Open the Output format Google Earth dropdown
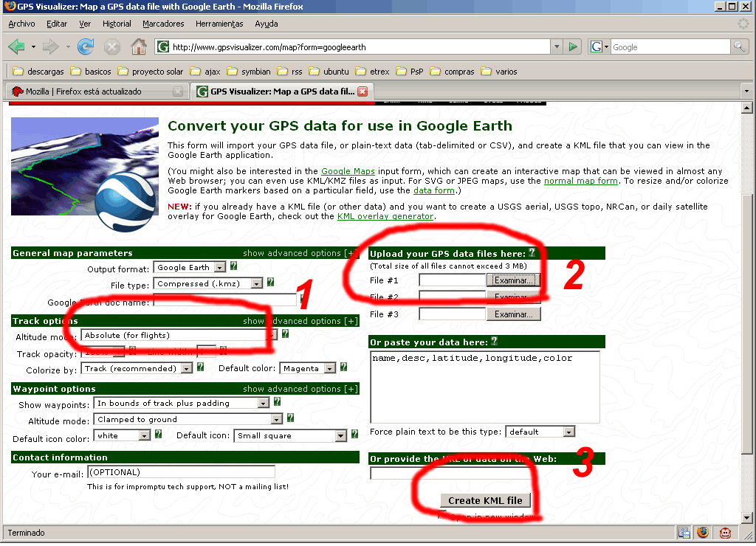 coord(190,267)
